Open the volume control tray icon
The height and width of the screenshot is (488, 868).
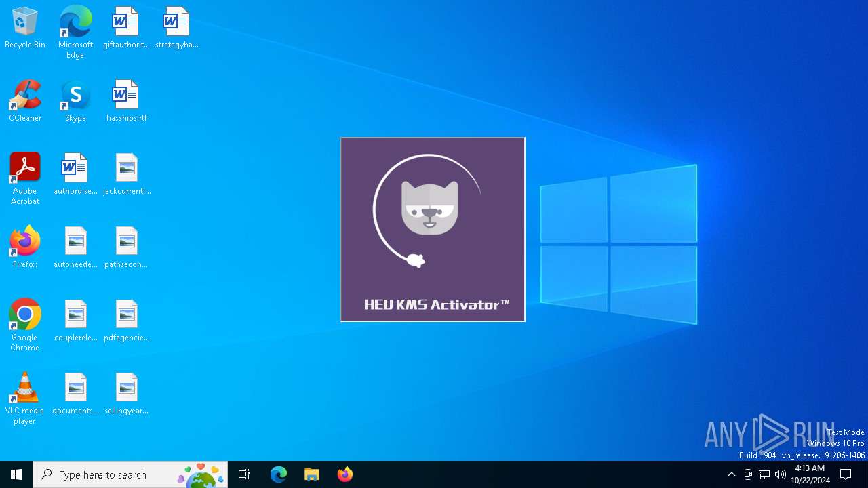(x=781, y=474)
